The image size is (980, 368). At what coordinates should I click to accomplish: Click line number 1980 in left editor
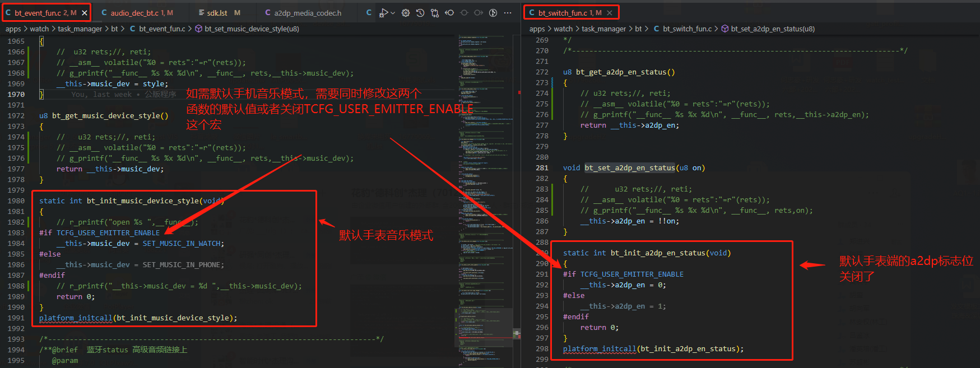click(16, 201)
